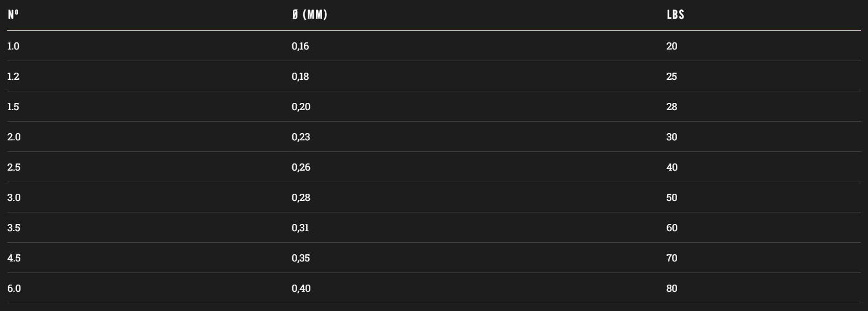The height and width of the screenshot is (311, 868).
Task: Click the 0,35 diameter value
Action: coord(301,258)
